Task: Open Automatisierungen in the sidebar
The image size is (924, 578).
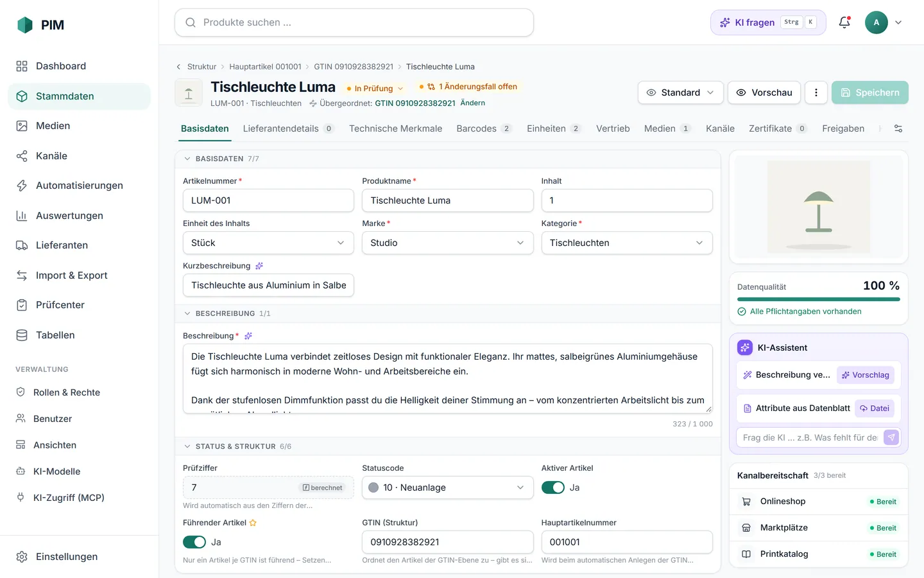Action: 79,186
